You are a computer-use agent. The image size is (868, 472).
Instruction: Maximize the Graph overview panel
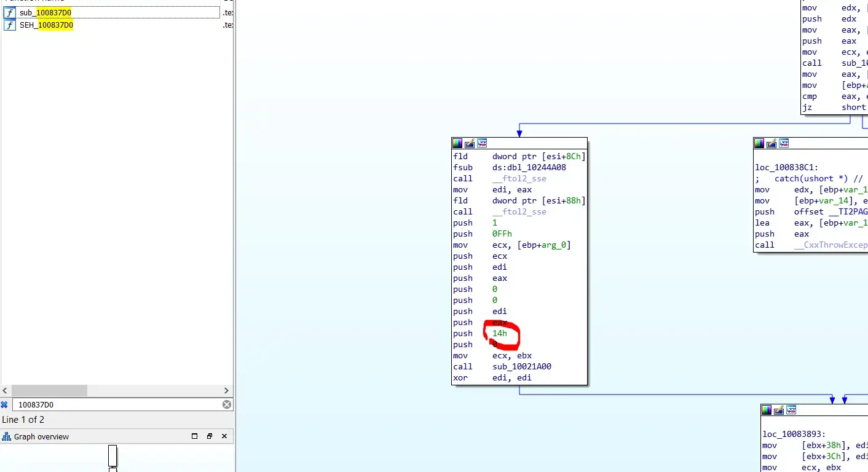click(195, 436)
